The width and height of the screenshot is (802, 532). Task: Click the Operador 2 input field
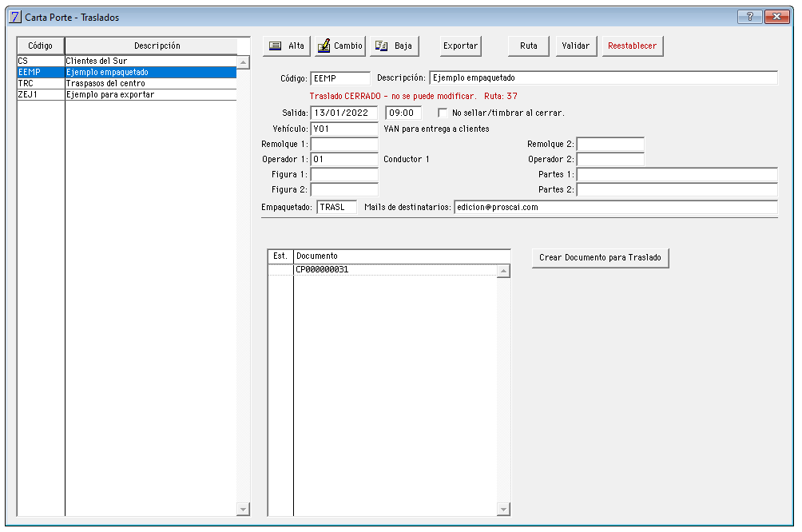610,159
